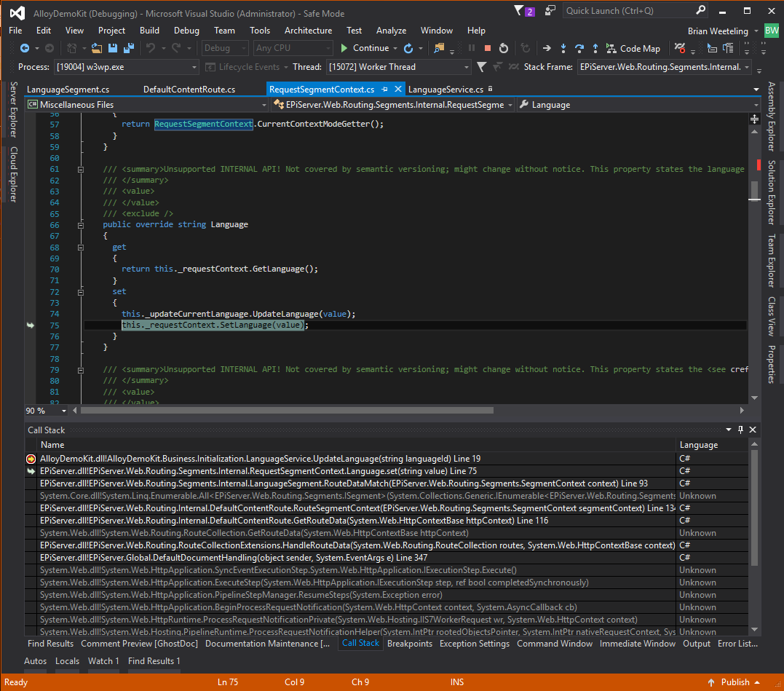Image resolution: width=784 pixels, height=691 pixels.
Task: Switch to DefaultContentRoute.cs tab
Action: 189,89
